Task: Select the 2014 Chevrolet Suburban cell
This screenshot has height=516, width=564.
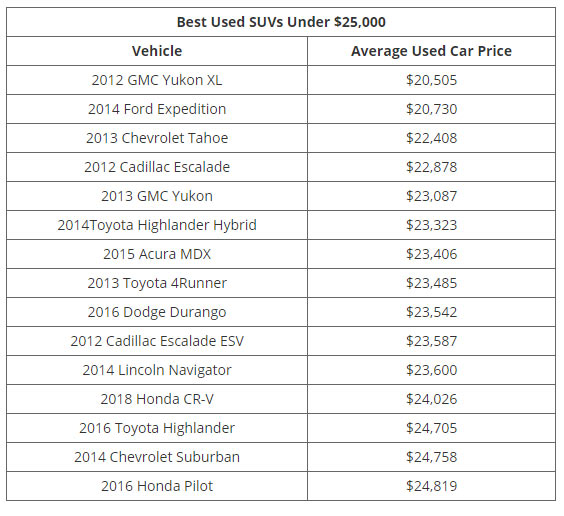Action: click(157, 457)
